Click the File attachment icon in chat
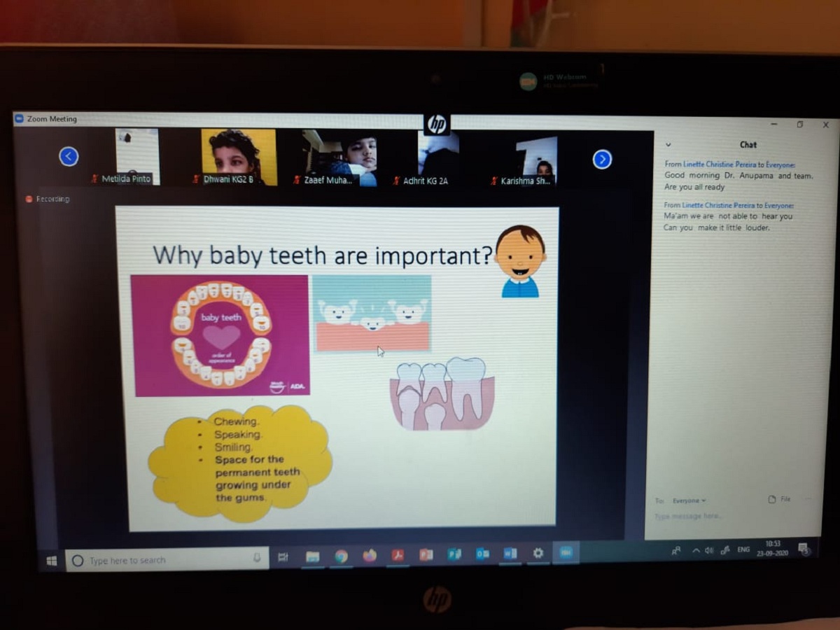This screenshot has width=840, height=630. 778,499
